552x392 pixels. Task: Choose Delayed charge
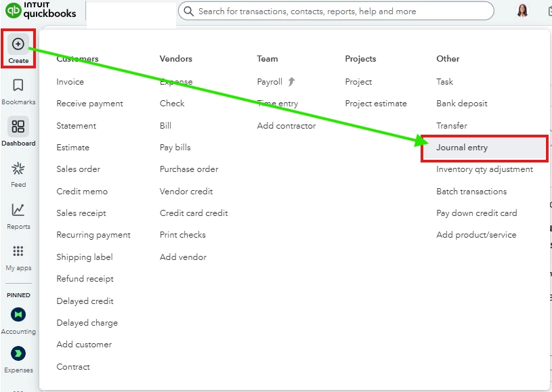click(87, 323)
